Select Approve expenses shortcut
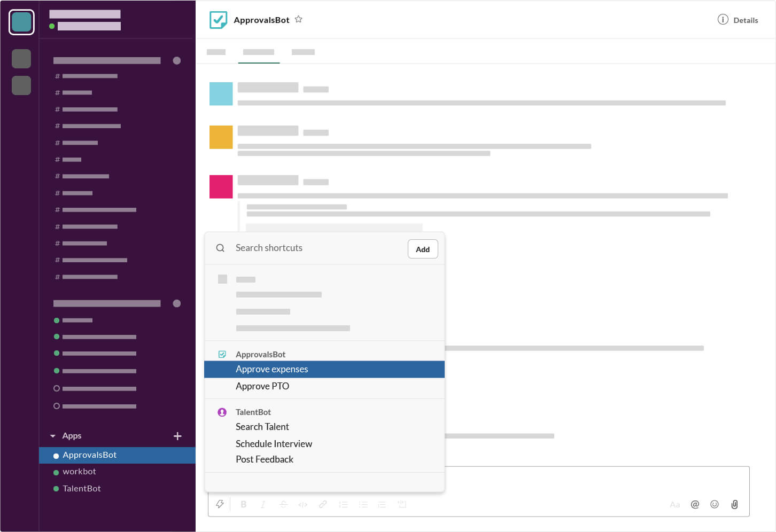The image size is (776, 532). (271, 369)
